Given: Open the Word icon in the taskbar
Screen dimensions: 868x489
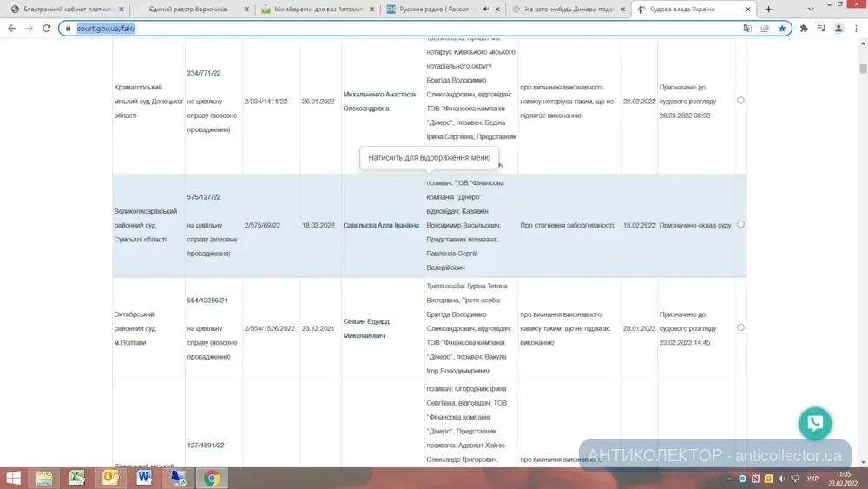Looking at the screenshot, I should coord(178,478).
